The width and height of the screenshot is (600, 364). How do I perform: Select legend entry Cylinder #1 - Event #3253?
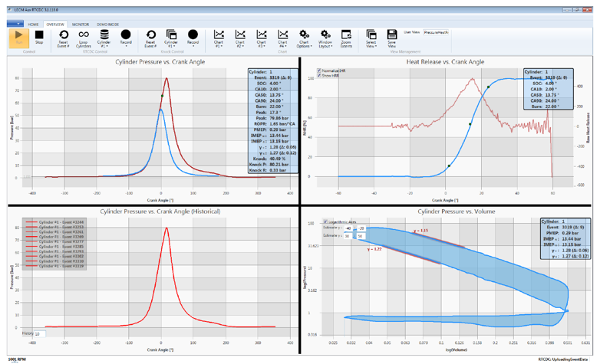(x=54, y=227)
